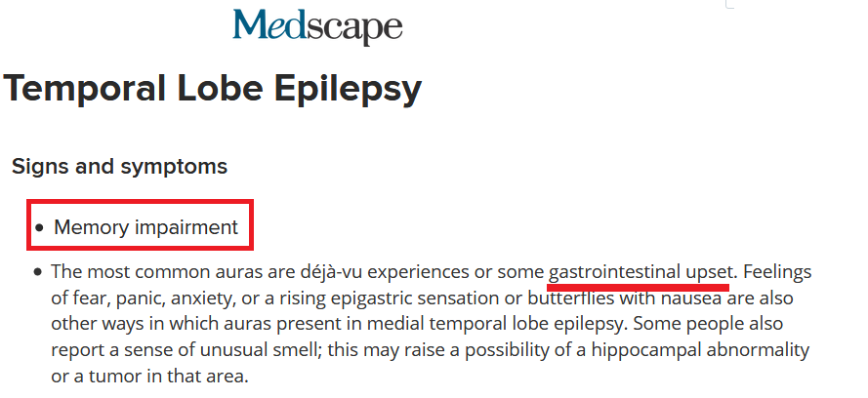868x398 pixels.
Task: Click the underlined 'gastrointestinal upset' text
Action: tap(639, 271)
